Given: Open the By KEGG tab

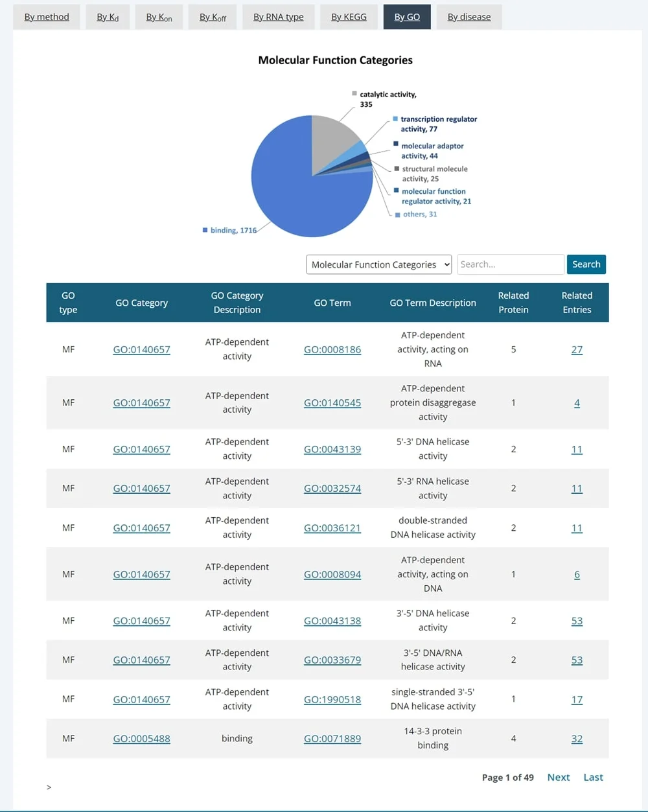Looking at the screenshot, I should pos(349,17).
